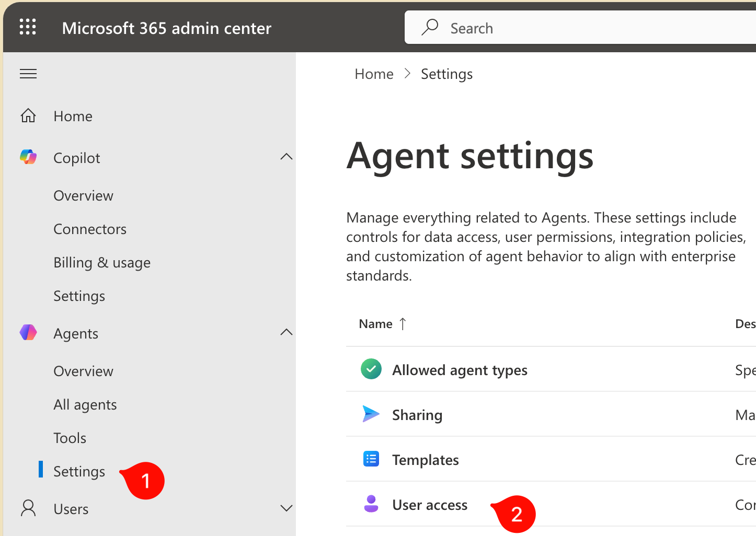Open Connectors under Copilot
The width and height of the screenshot is (756, 536).
90,229
